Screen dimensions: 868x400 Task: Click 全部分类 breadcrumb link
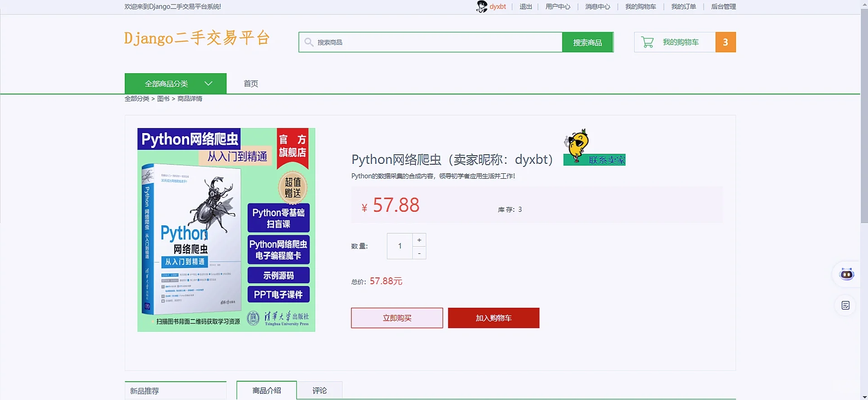(x=137, y=99)
